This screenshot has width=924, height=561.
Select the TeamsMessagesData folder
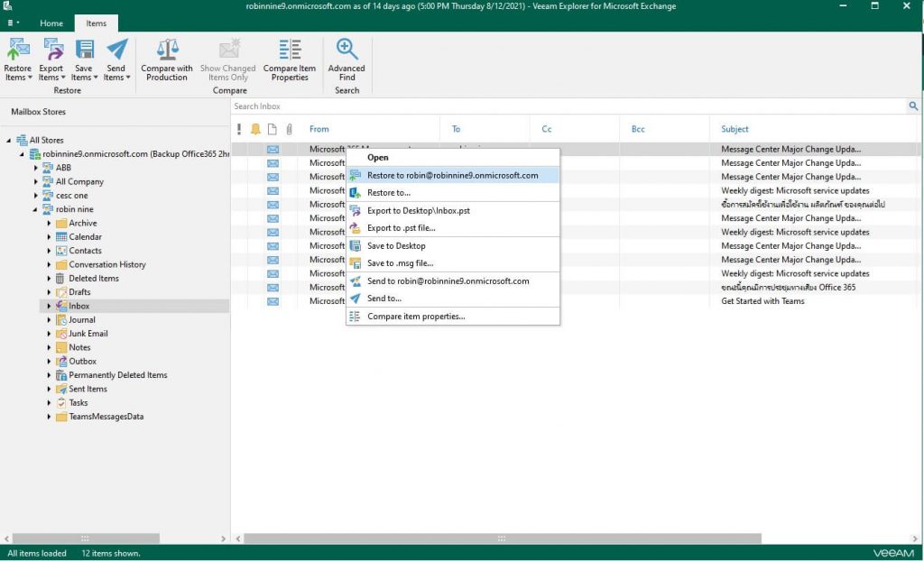pyautogui.click(x=106, y=417)
